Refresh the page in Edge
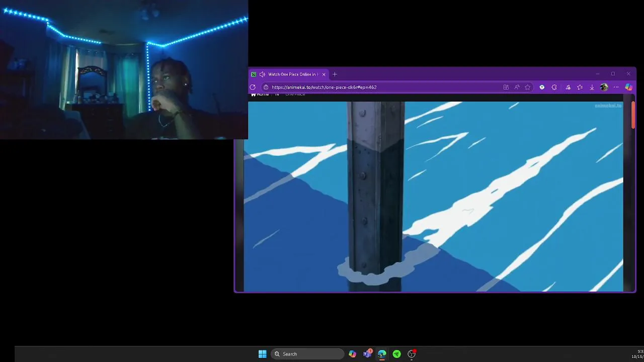 pyautogui.click(x=253, y=87)
